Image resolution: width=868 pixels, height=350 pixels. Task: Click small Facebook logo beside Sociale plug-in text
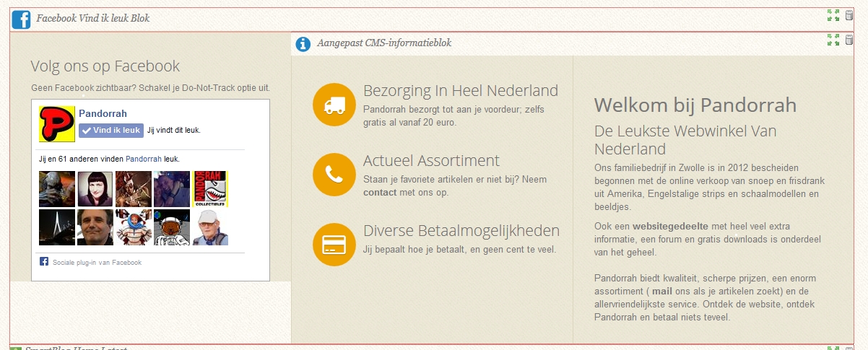pyautogui.click(x=43, y=262)
